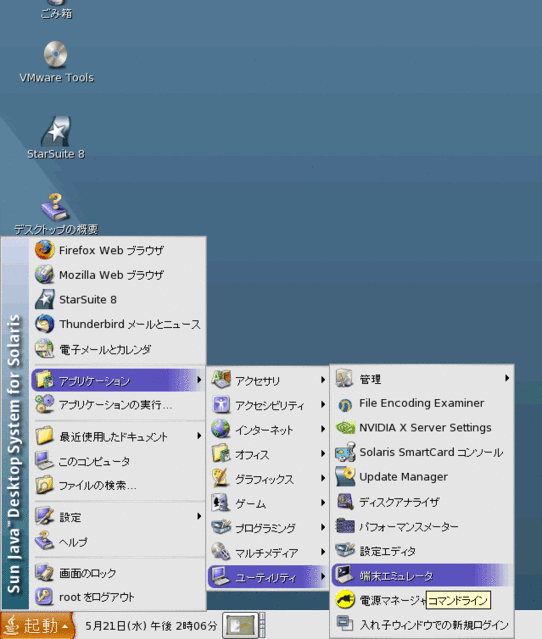Click the Firefox Web ブラウザ label

[111, 250]
